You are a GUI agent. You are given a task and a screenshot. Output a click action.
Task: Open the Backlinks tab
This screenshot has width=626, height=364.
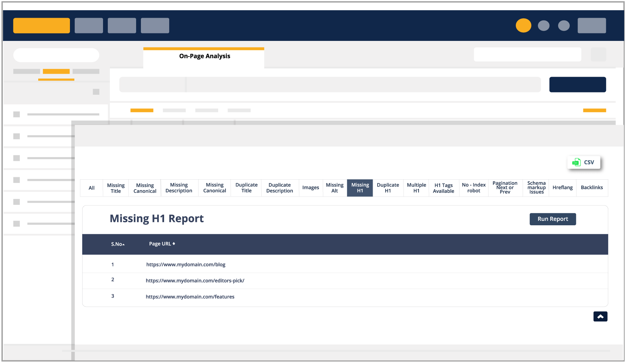point(592,188)
